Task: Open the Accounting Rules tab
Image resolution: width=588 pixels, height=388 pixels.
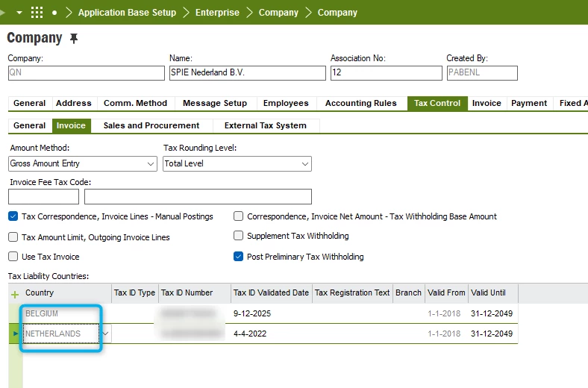Action: click(360, 103)
